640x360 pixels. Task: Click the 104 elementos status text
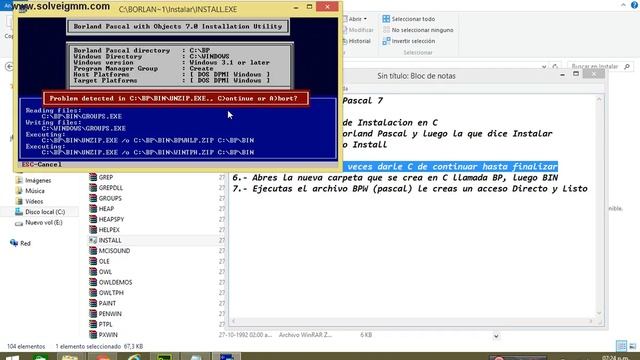pos(26,347)
